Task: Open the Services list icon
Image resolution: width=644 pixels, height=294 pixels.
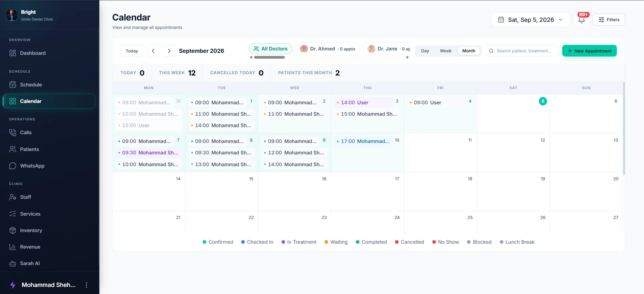Action: click(13, 214)
